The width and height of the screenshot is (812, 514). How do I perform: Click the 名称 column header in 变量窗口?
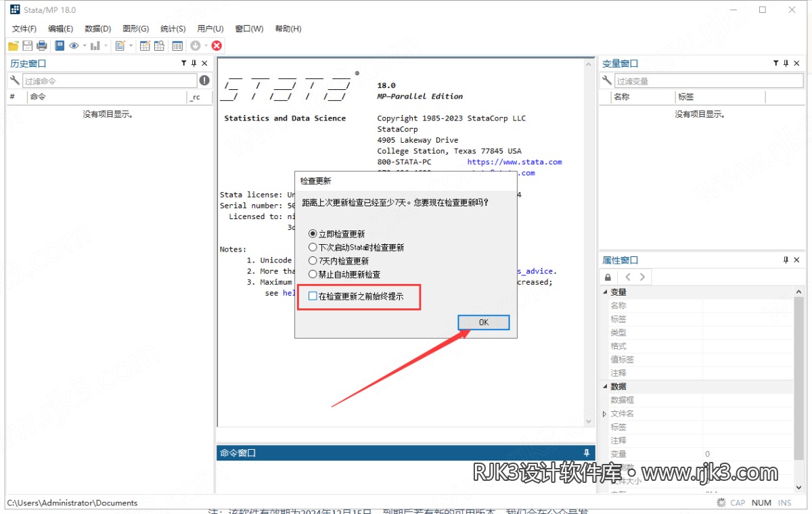point(643,97)
